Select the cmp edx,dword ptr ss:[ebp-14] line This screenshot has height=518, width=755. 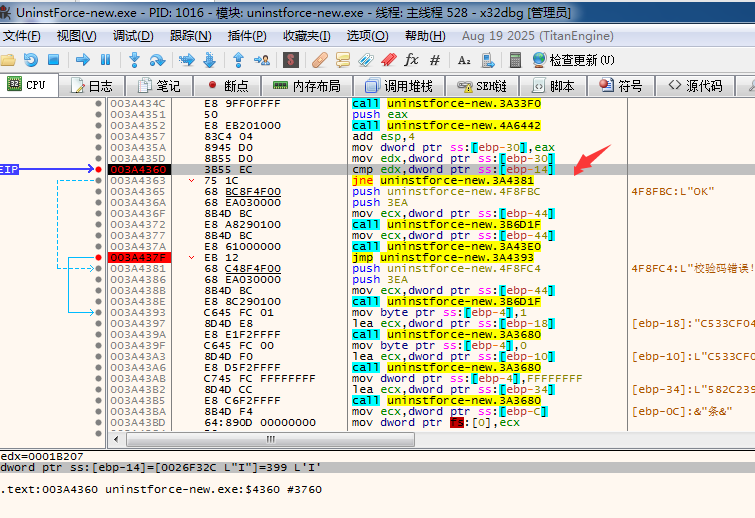click(x=453, y=169)
